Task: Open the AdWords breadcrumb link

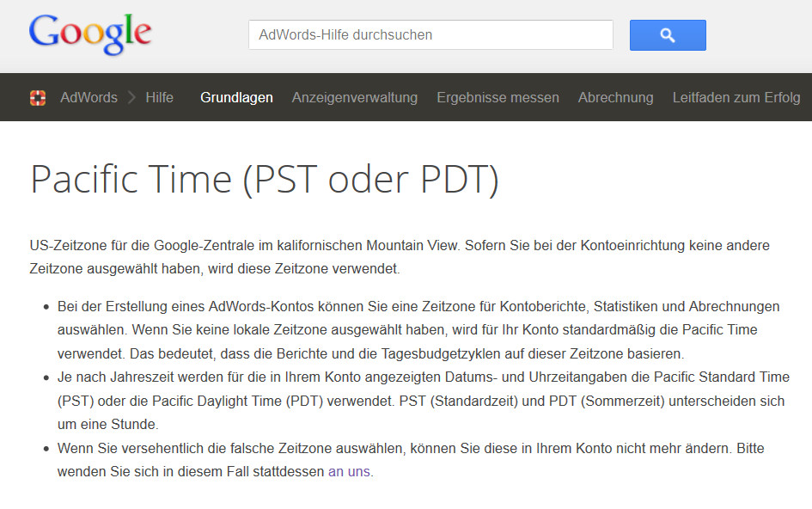Action: click(x=89, y=97)
